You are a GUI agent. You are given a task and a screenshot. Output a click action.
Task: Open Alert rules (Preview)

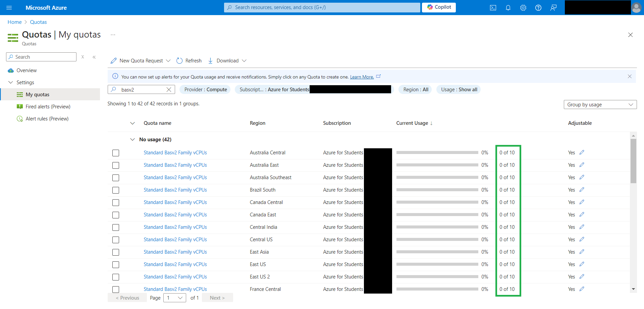coord(47,119)
